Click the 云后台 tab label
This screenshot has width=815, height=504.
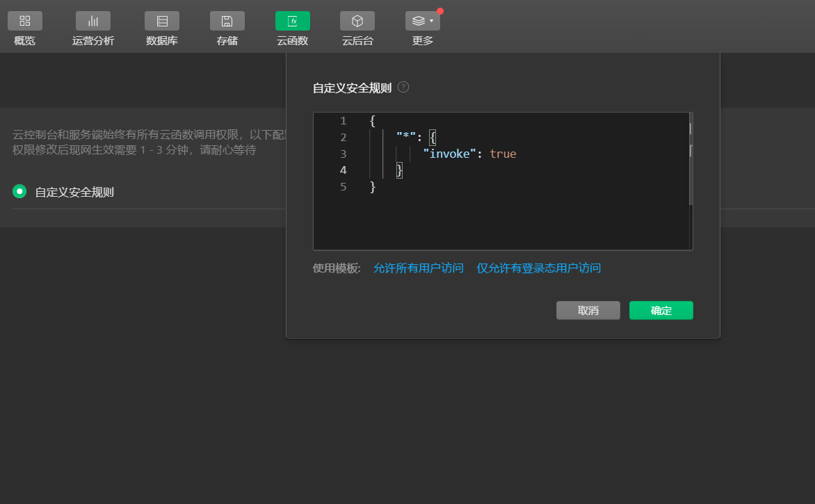pos(357,41)
